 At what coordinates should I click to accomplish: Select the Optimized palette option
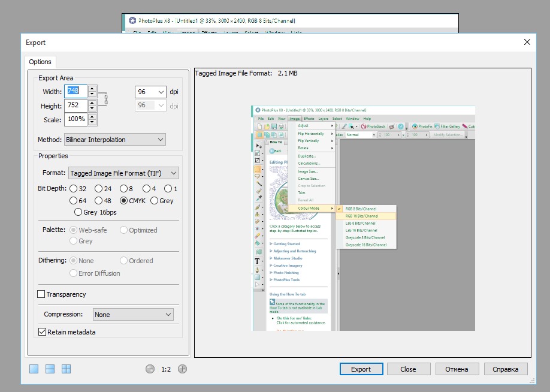coord(138,230)
